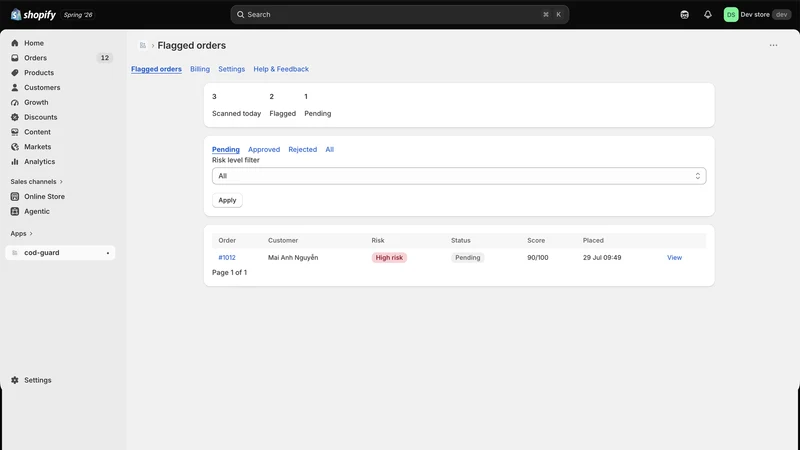
Task: Open the Dev store account menu
Action: pos(757,15)
